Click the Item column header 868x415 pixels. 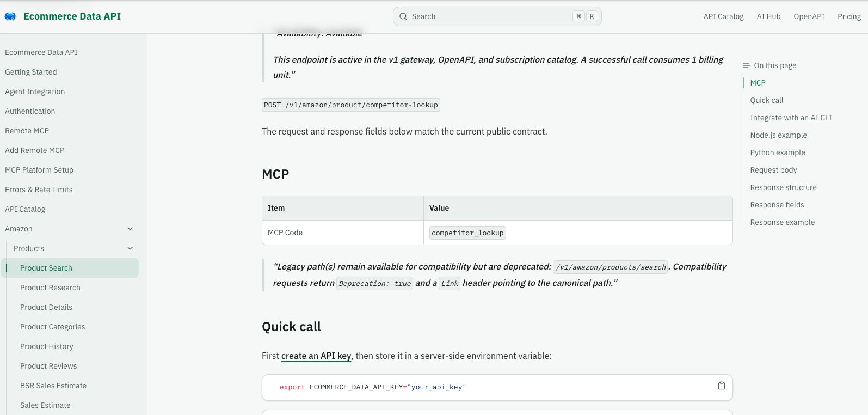(343, 208)
